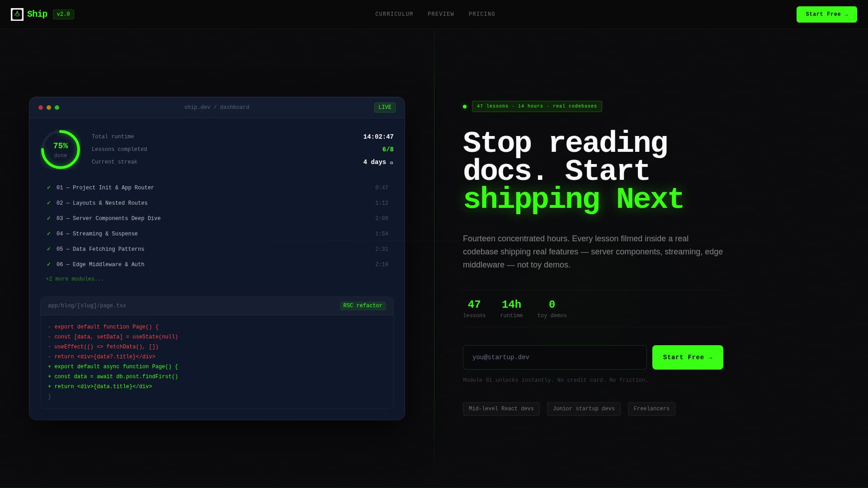Image resolution: width=868 pixels, height=488 pixels.
Task: Select lesson 03 — Server Components Deep Dive
Action: click(x=217, y=219)
